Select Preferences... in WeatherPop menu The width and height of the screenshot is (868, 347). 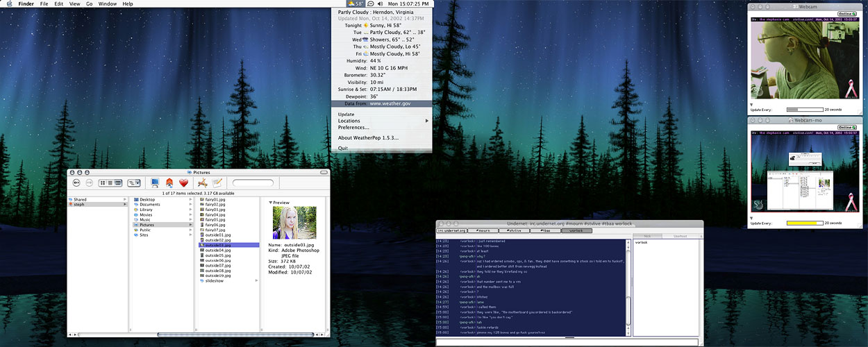click(x=353, y=128)
